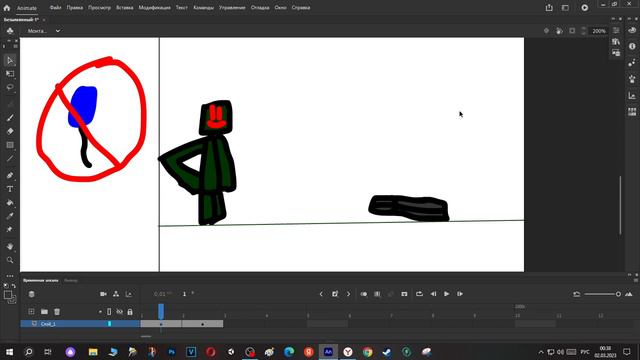This screenshot has width=640, height=360.
Task: Toggle onion skin in the timeline
Action: click(364, 294)
